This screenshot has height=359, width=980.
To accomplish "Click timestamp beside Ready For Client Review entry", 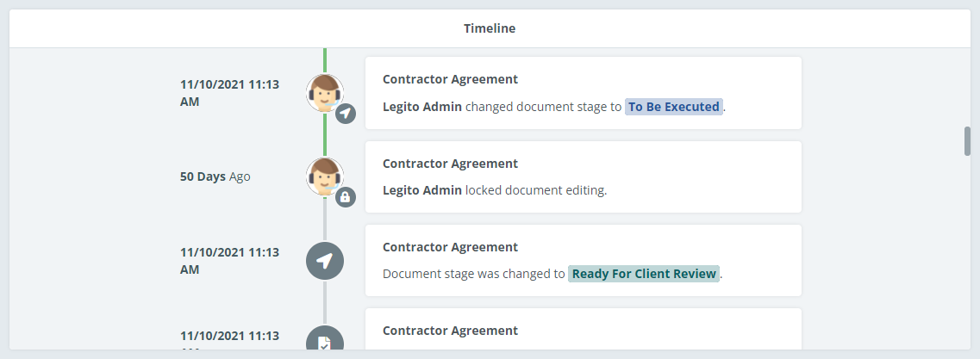I will point(229,261).
